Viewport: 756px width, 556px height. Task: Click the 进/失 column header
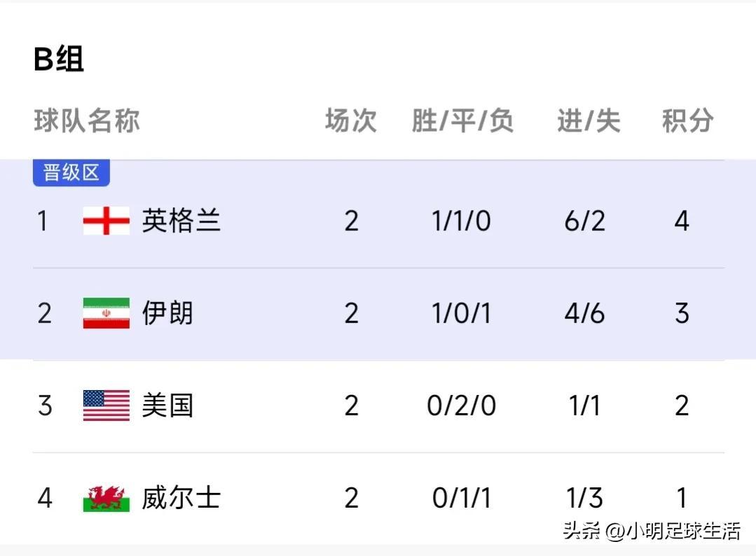pos(589,120)
